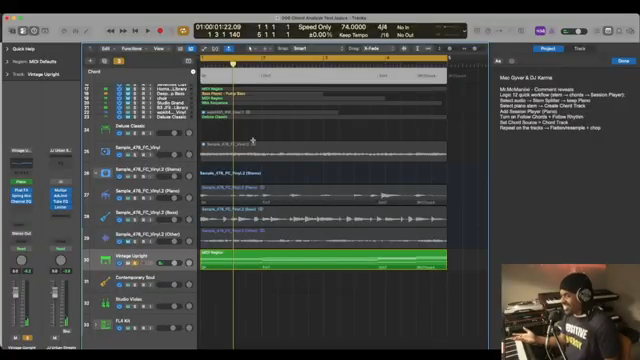Viewport: 640px width, 360px height.
Task: Click the Contemporary Soul guitar icon
Action: [105, 282]
